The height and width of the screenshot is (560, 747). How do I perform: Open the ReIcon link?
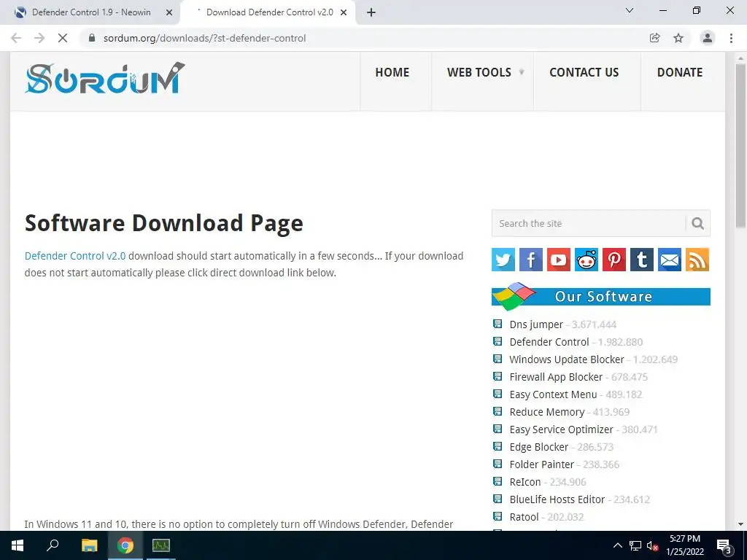tap(525, 482)
